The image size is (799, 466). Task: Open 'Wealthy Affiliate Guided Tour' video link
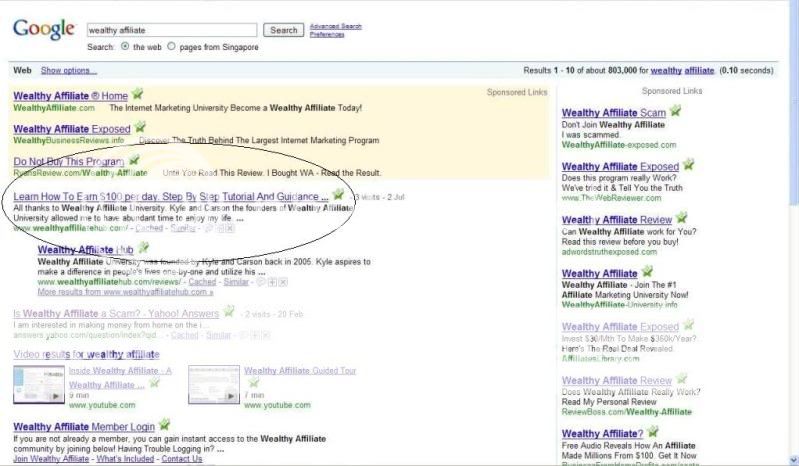click(300, 371)
